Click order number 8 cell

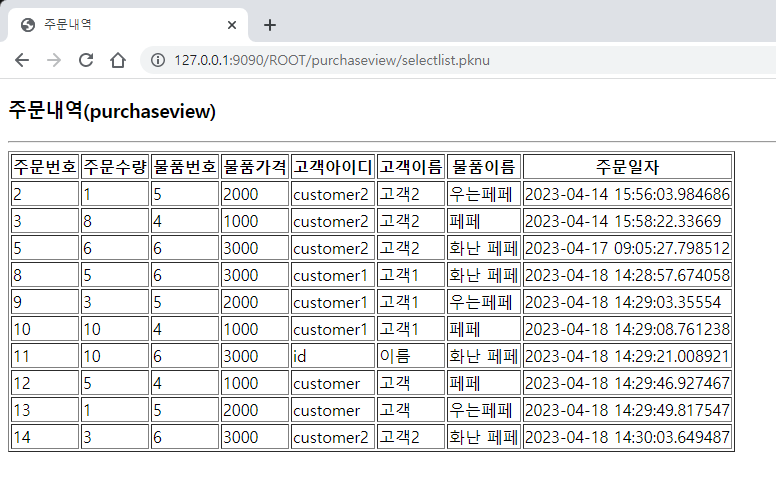(x=45, y=275)
